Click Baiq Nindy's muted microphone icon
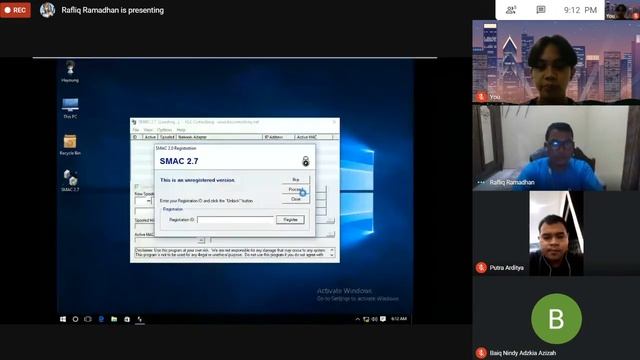This screenshot has height=360, width=640. [481, 353]
